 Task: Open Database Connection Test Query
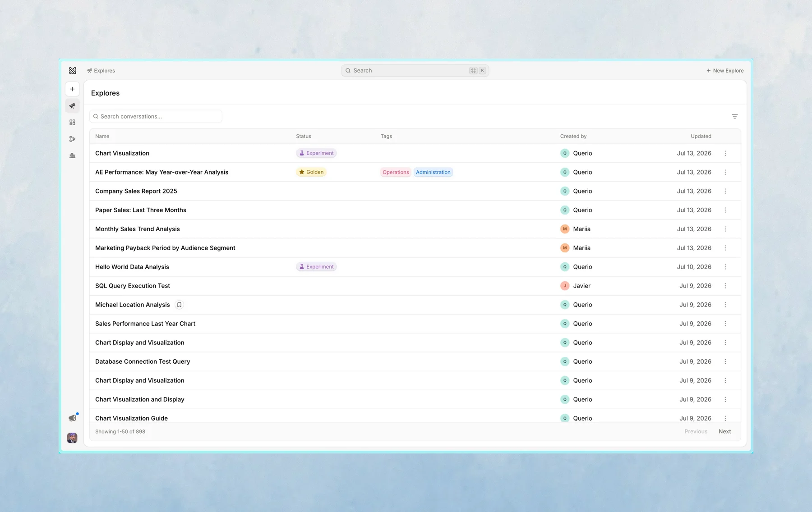click(x=143, y=361)
